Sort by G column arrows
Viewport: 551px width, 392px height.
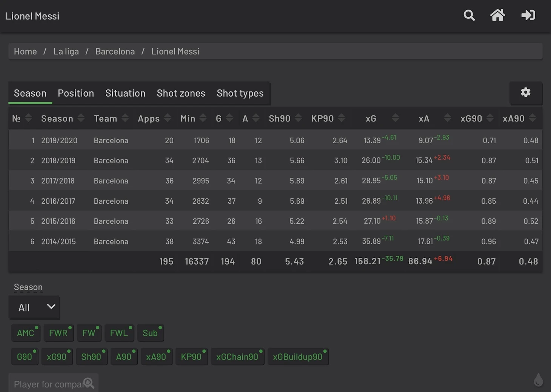(x=229, y=118)
